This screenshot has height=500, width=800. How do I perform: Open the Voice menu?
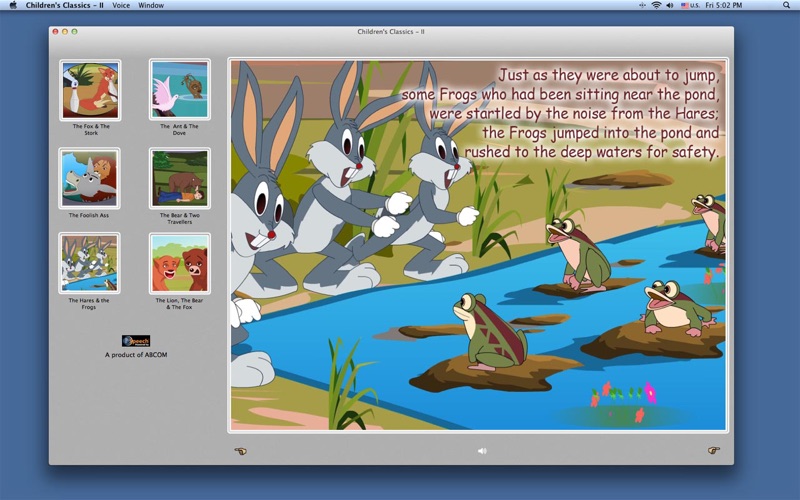pyautogui.click(x=121, y=5)
